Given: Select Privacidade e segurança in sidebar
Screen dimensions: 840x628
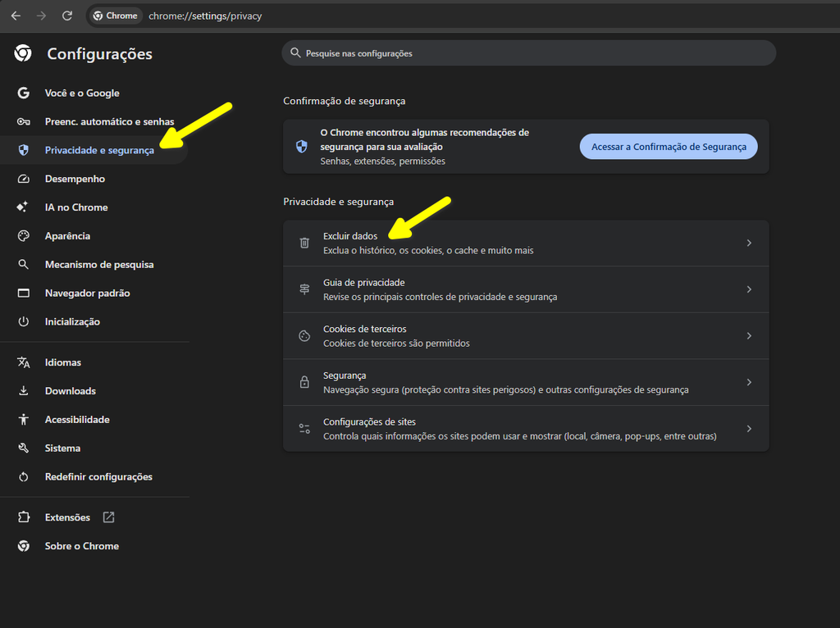Looking at the screenshot, I should (x=94, y=151).
